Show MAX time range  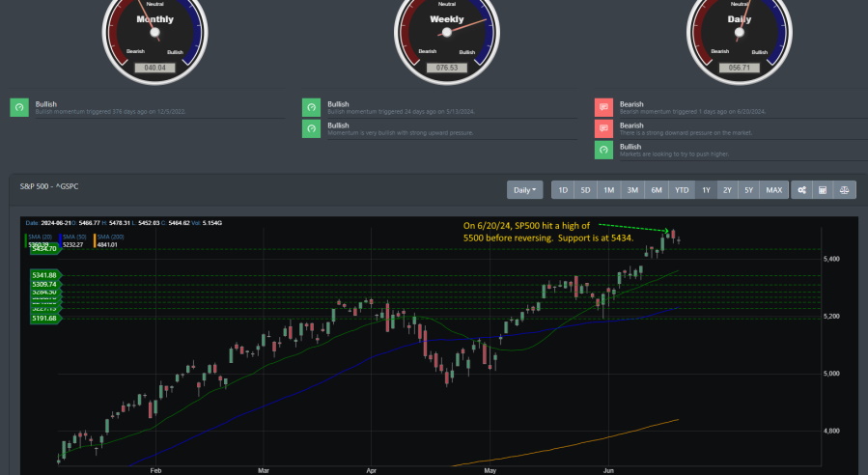774,190
